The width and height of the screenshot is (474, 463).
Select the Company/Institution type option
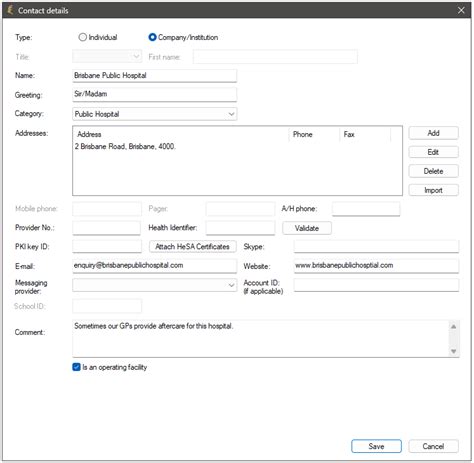tap(152, 37)
